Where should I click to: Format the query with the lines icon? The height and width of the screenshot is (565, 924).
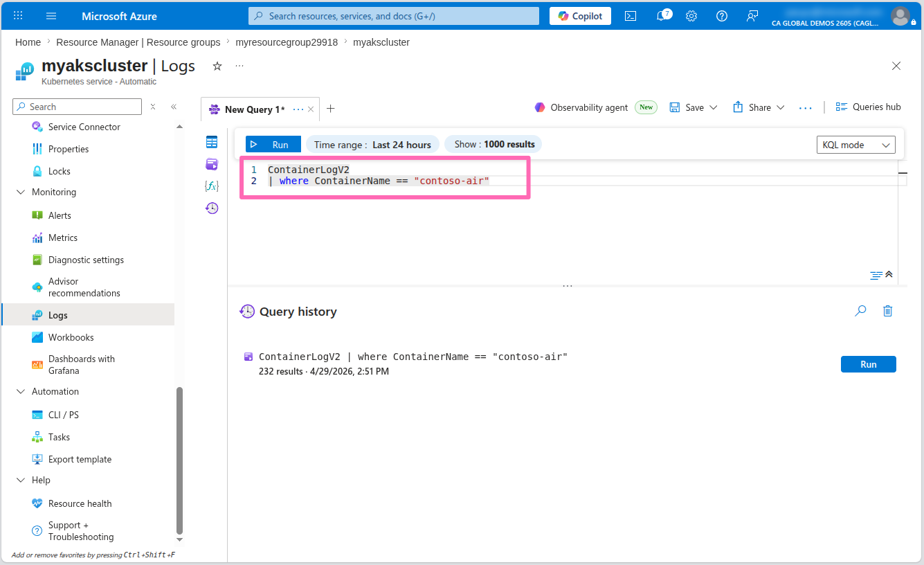pyautogui.click(x=876, y=276)
